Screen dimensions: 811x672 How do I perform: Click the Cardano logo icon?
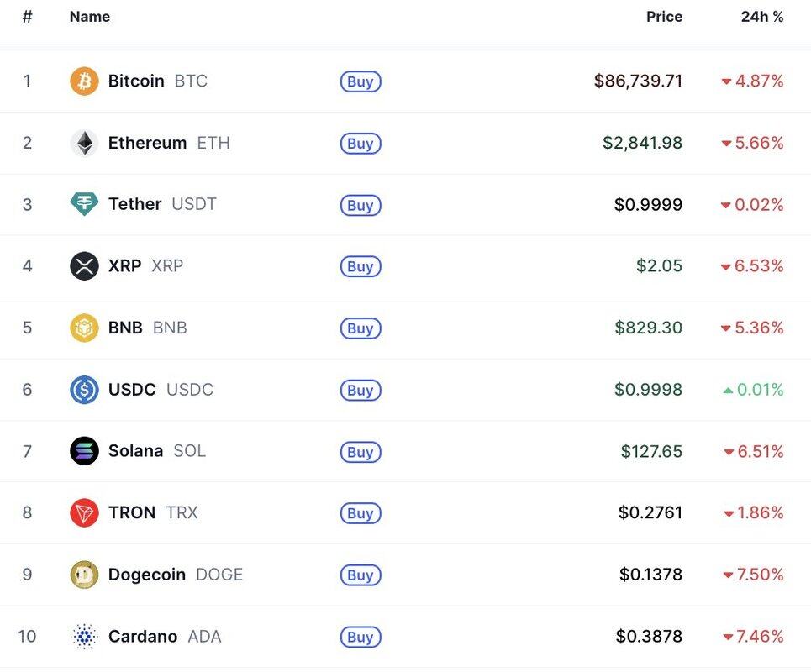tap(84, 637)
